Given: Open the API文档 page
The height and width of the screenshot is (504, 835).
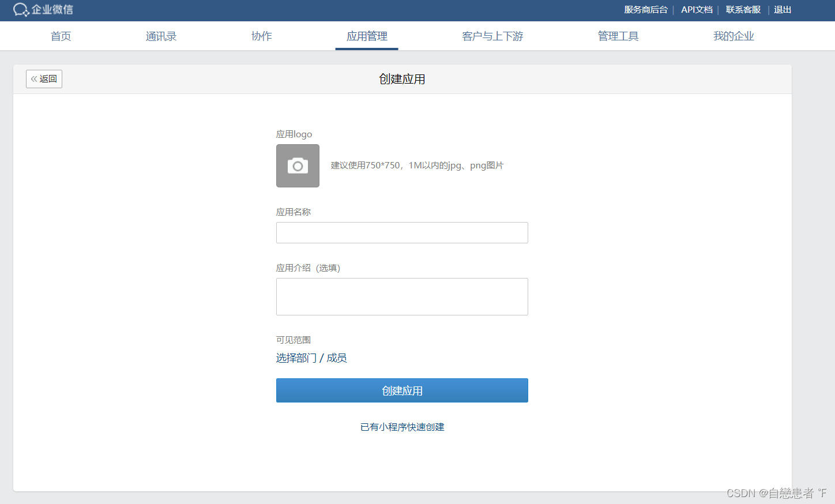Looking at the screenshot, I should click(x=697, y=10).
